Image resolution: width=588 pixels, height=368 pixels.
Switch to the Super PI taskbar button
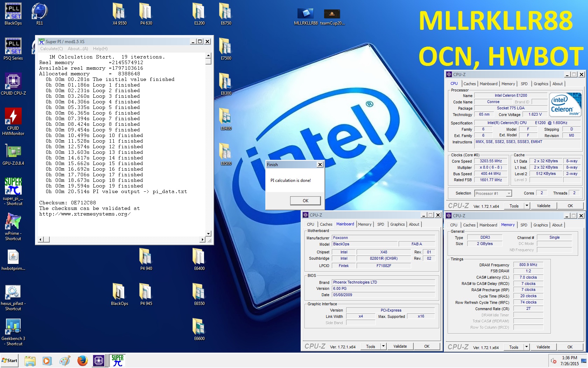click(x=117, y=361)
